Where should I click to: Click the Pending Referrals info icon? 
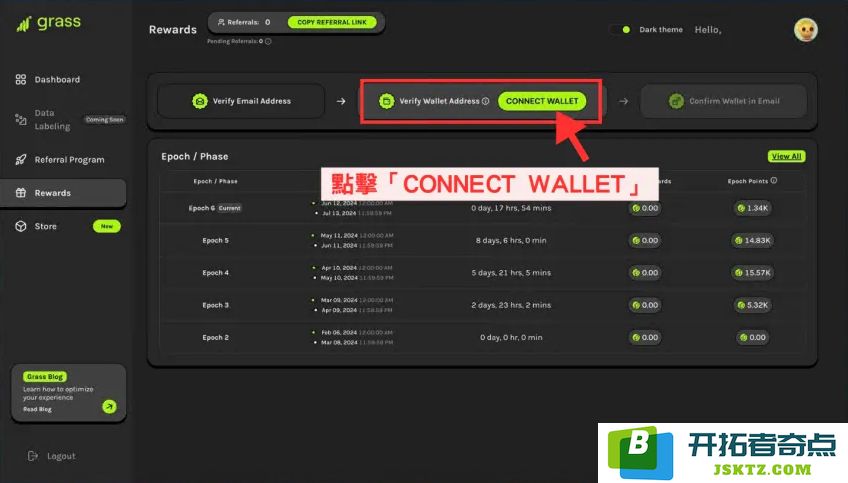(x=268, y=41)
